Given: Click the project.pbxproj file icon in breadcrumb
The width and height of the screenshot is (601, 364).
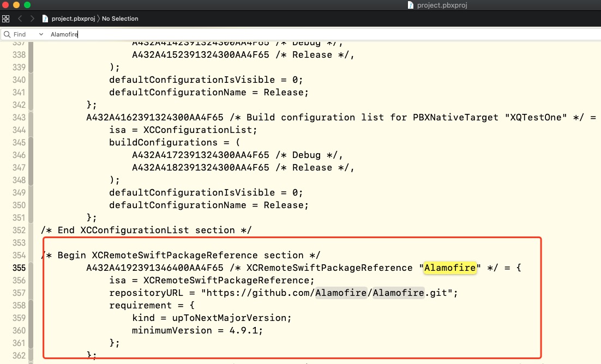Looking at the screenshot, I should pos(45,19).
